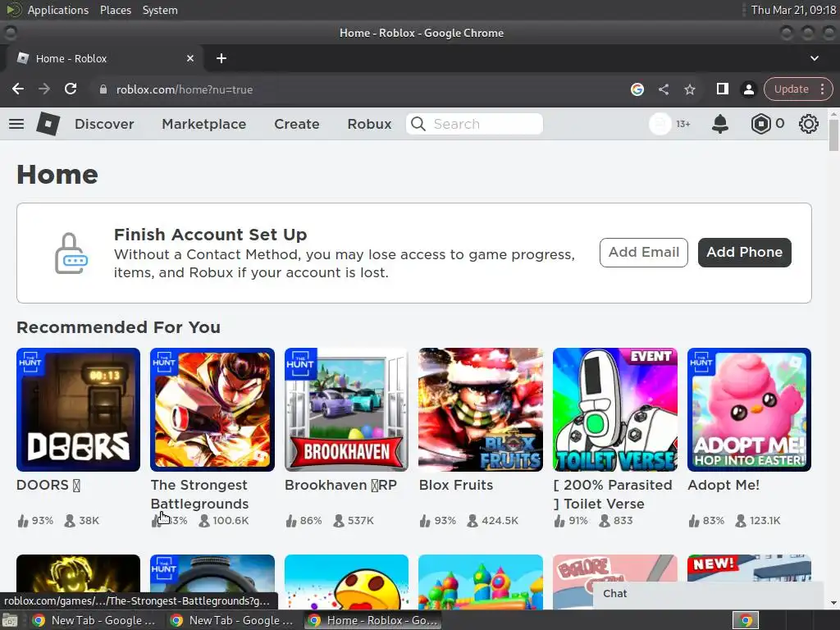Select The Strongest Battlegrounds thumbnail

coord(212,410)
